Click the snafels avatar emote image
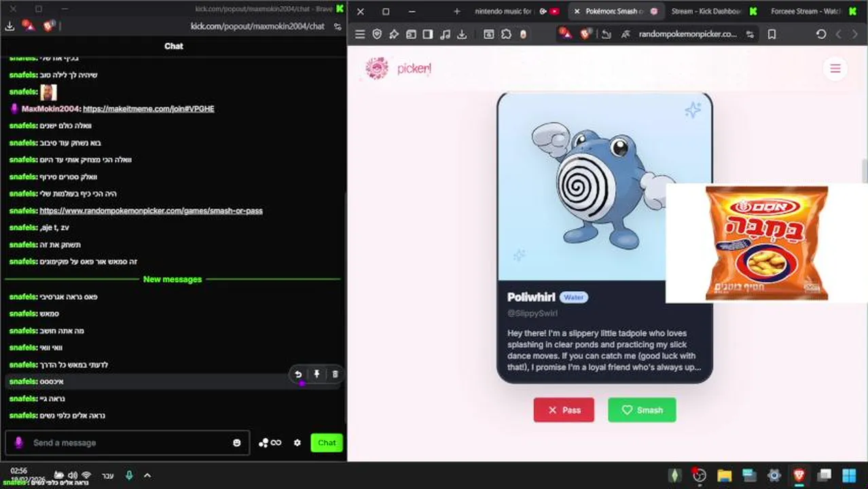The width and height of the screenshot is (868, 489). pyautogui.click(x=48, y=92)
